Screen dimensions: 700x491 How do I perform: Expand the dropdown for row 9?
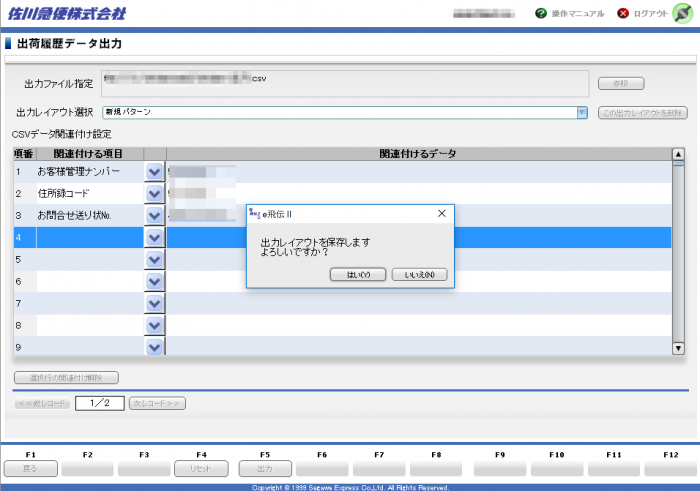[x=154, y=347]
